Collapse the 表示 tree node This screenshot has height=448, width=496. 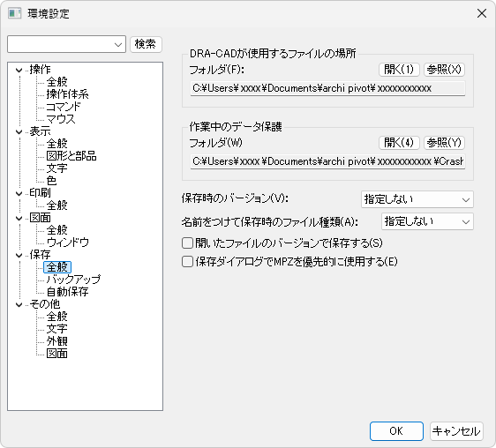pos(19,131)
